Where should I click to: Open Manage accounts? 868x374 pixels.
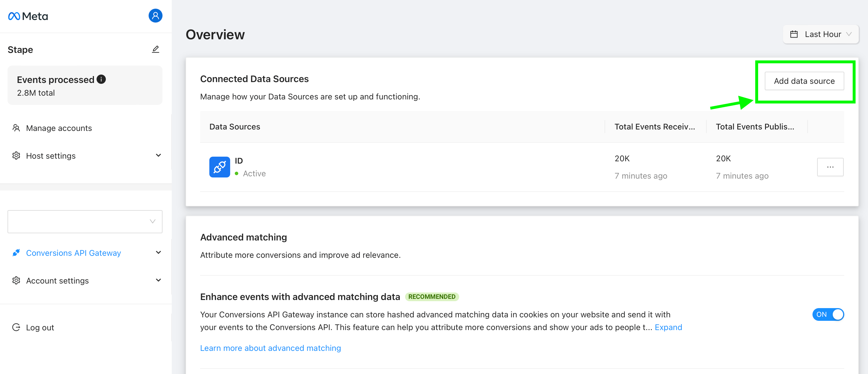(59, 128)
